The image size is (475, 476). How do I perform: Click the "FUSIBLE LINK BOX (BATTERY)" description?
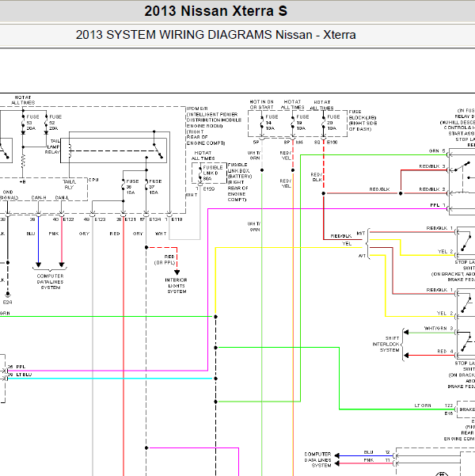tap(240, 182)
